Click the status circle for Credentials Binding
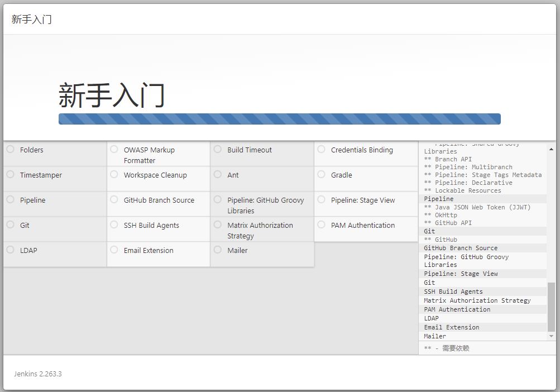 tap(321, 149)
